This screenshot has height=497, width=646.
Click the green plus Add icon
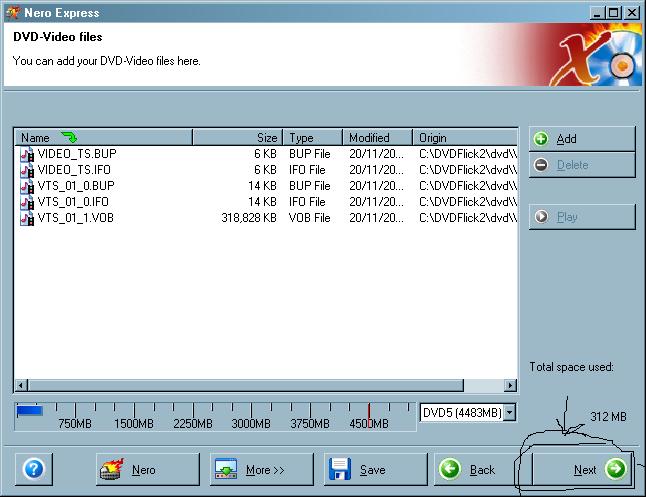541,139
